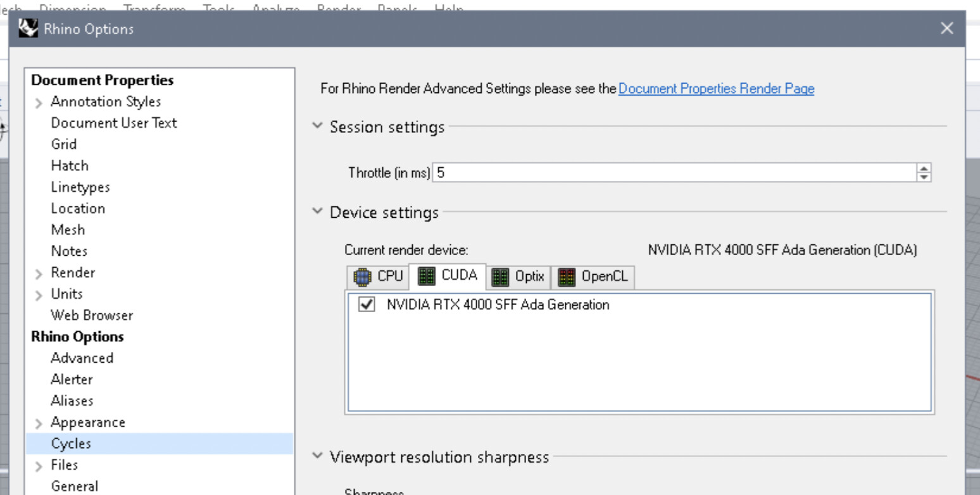
Task: Select Mesh in the options tree
Action: (x=68, y=230)
